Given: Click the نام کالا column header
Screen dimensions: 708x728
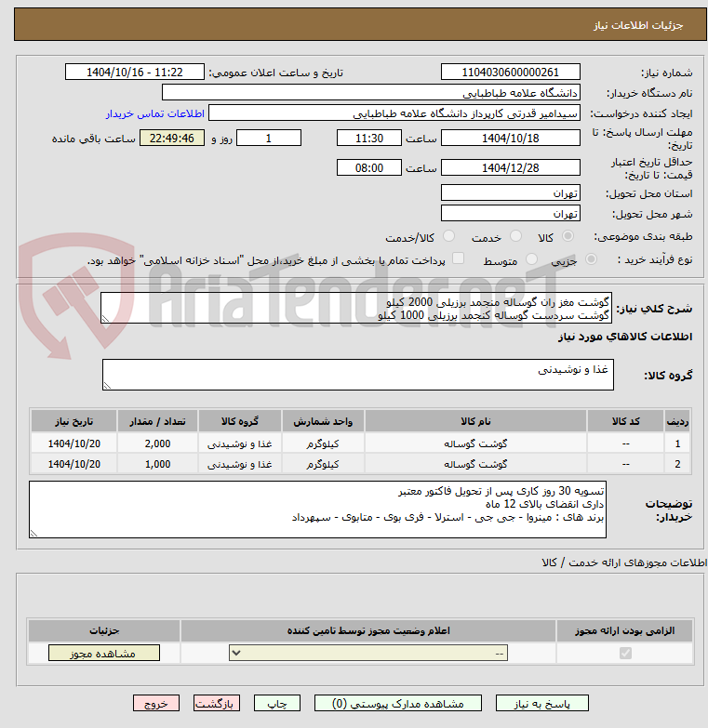Looking at the screenshot, I should pos(475,421).
